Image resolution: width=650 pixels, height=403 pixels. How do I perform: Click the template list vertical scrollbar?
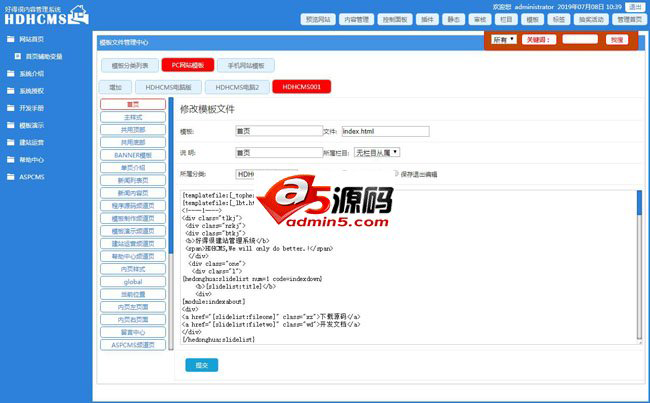click(x=171, y=224)
